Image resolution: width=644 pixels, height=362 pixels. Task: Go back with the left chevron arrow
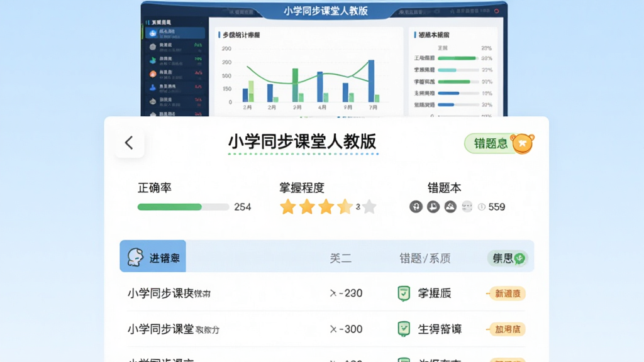[x=129, y=143]
